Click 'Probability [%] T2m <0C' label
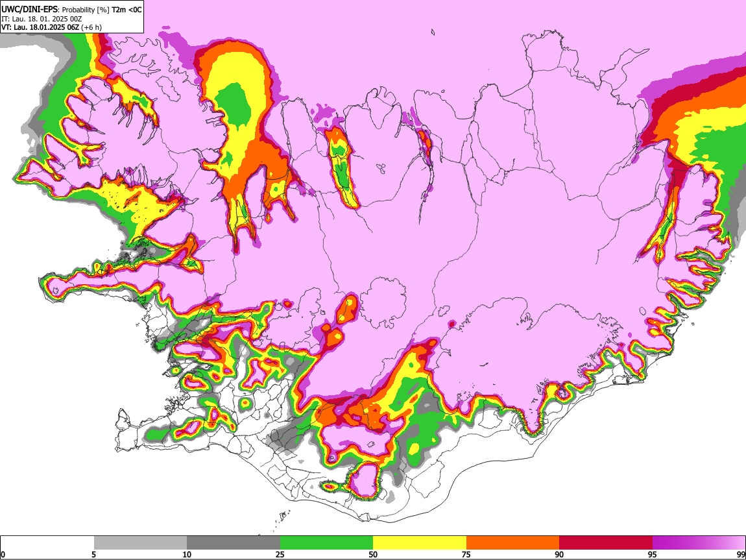The height and width of the screenshot is (560, 746). pos(102,9)
